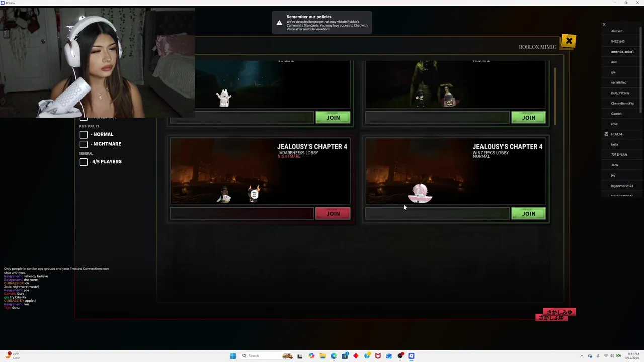Image resolution: width=644 pixels, height=362 pixels.
Task: Open the weather widget on taskbar
Action: tap(13, 356)
